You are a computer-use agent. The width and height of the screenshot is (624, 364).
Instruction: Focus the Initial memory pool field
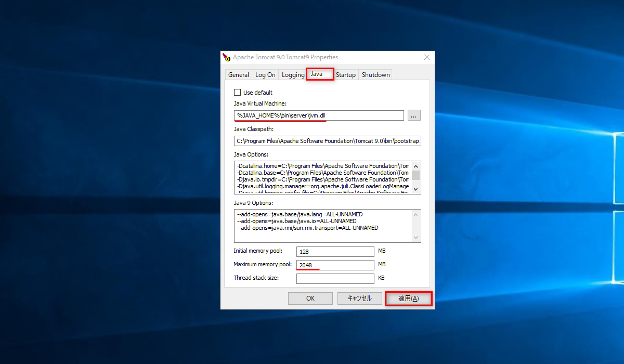pos(335,252)
